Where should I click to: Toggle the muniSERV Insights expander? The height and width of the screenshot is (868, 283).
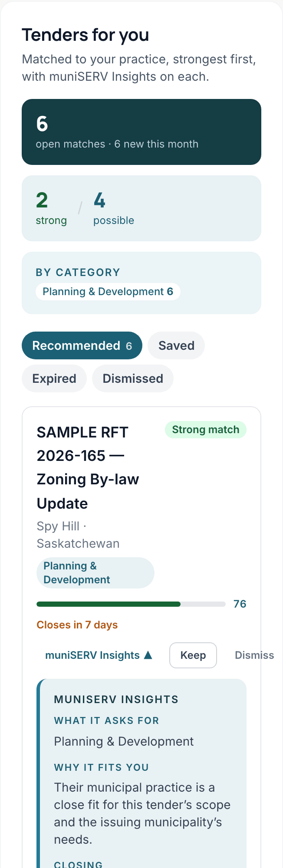[99, 655]
